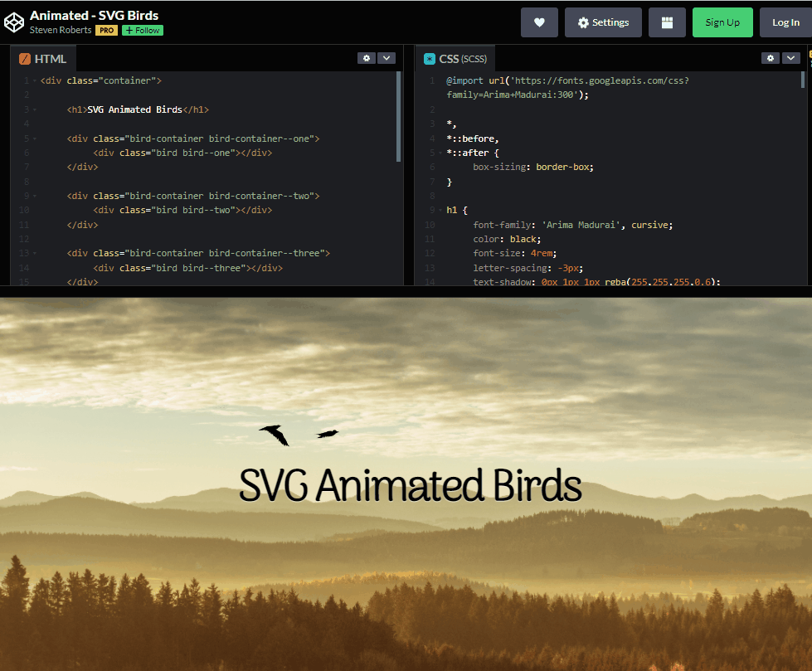This screenshot has height=671, width=812.
Task: Click the HTML editor vertical scrollbar
Action: coord(398,116)
